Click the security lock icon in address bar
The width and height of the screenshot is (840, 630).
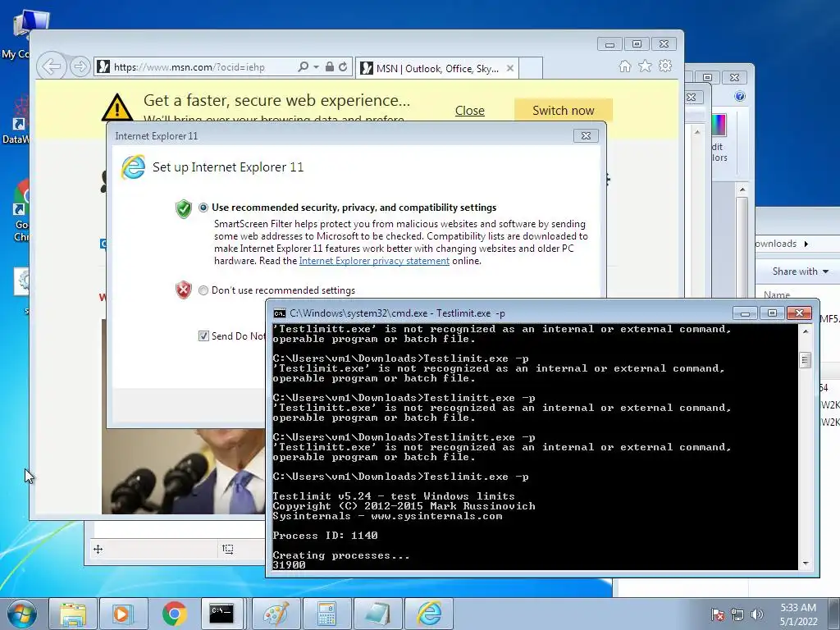tap(330, 67)
